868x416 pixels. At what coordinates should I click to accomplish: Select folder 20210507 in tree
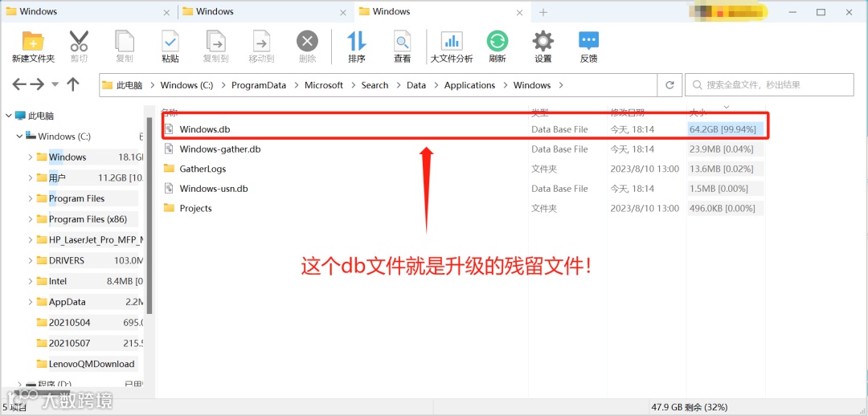click(69, 343)
